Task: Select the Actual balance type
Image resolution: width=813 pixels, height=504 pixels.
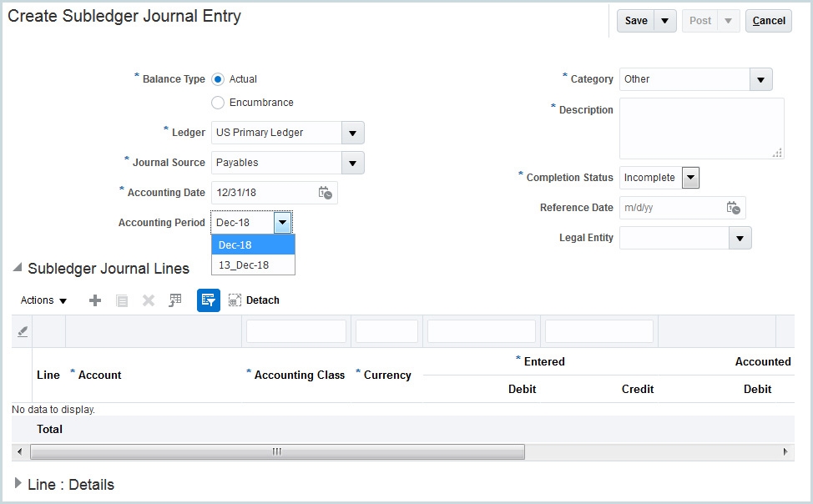Action: point(217,79)
